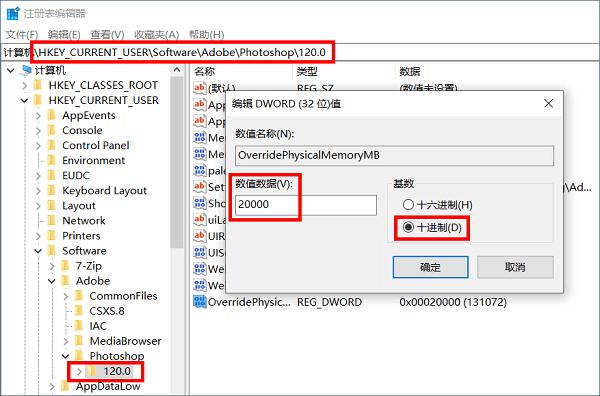Expand the 7-Zip key
This screenshot has width=600, height=396.
[x=52, y=266]
